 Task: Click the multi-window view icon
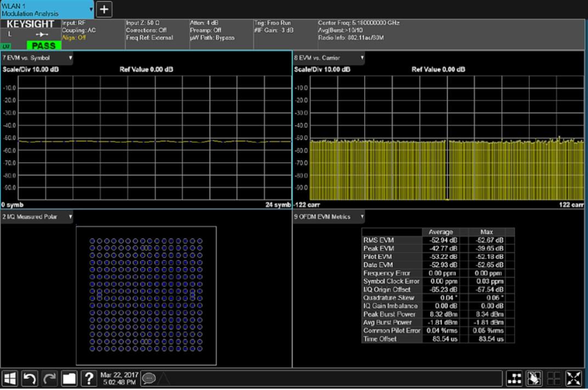(553, 378)
